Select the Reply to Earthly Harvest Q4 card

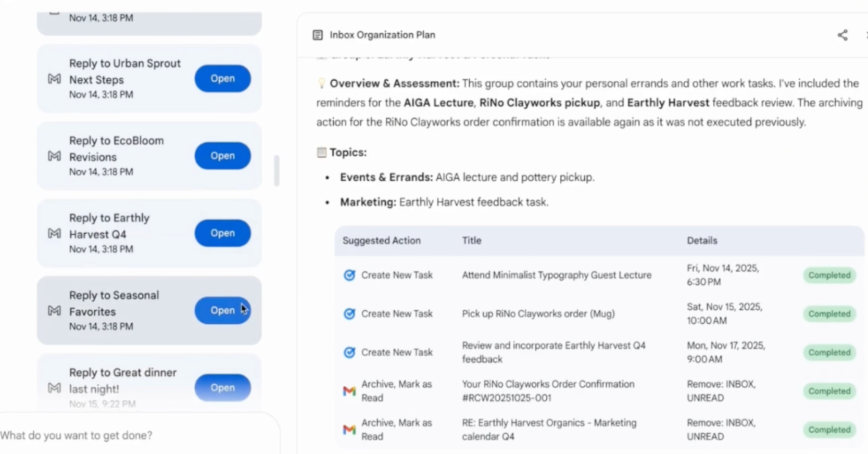pos(120,233)
